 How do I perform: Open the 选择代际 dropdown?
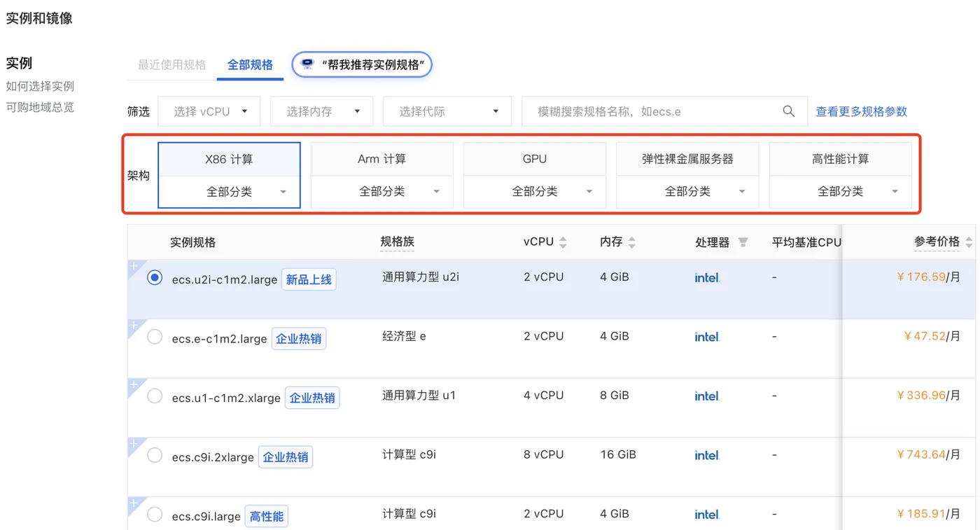[x=448, y=111]
